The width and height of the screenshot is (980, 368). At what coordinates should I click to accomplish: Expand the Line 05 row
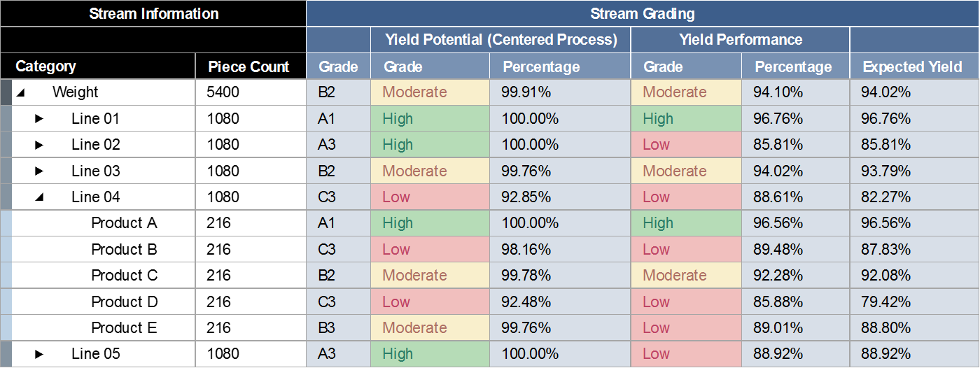tap(39, 354)
